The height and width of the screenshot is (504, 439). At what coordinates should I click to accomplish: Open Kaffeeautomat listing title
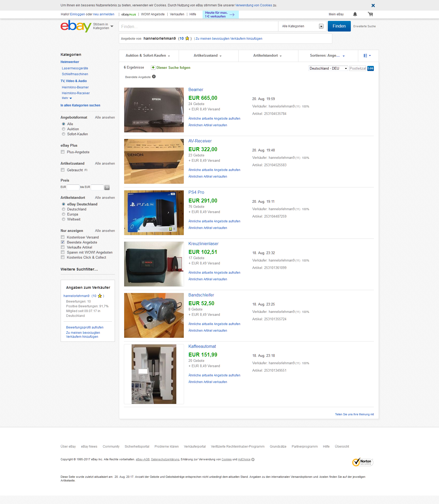[x=202, y=346]
